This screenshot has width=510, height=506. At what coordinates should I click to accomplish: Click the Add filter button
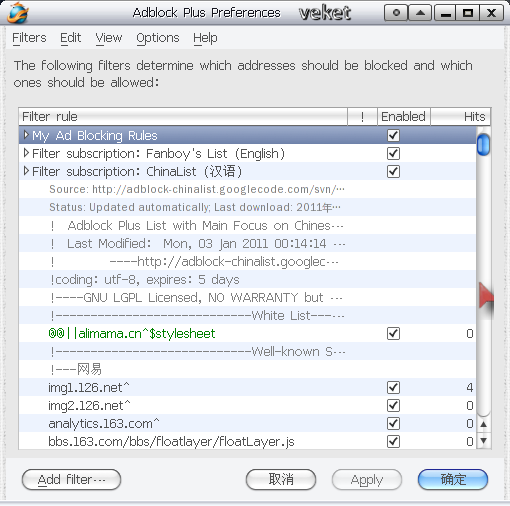[x=71, y=480]
